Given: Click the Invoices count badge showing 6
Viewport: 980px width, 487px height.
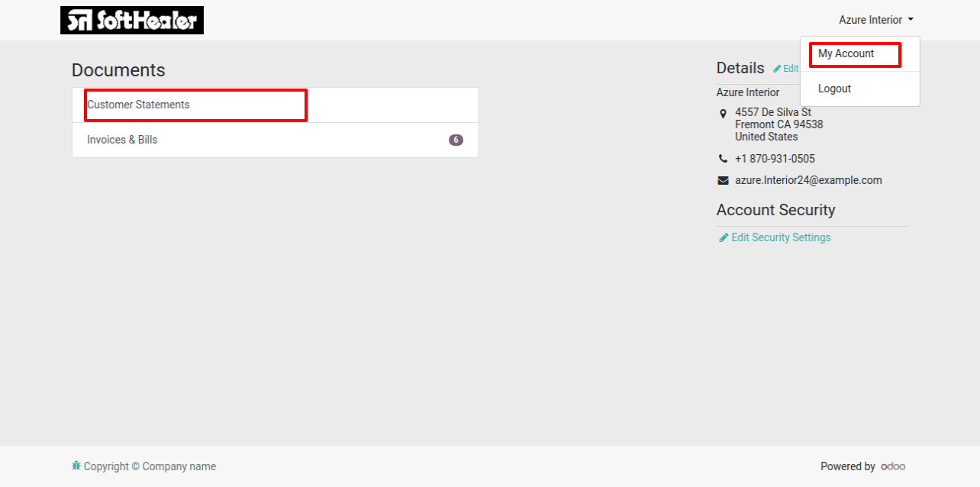Looking at the screenshot, I should click(x=456, y=140).
